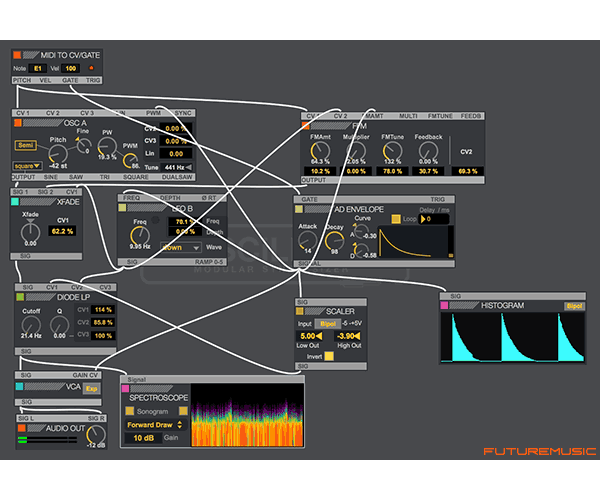Toggle the checkbox right of Sonogram label
Image resolution: width=600 pixels, height=500 pixels.
pos(183,411)
